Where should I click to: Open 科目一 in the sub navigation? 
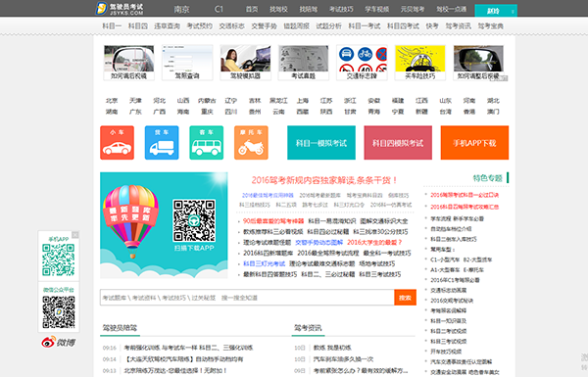(112, 26)
